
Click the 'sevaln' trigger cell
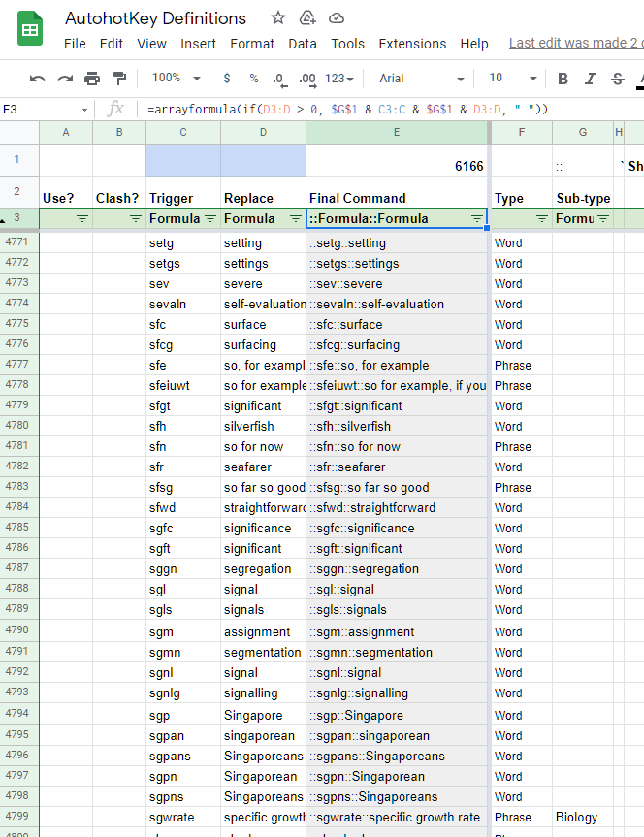(183, 304)
